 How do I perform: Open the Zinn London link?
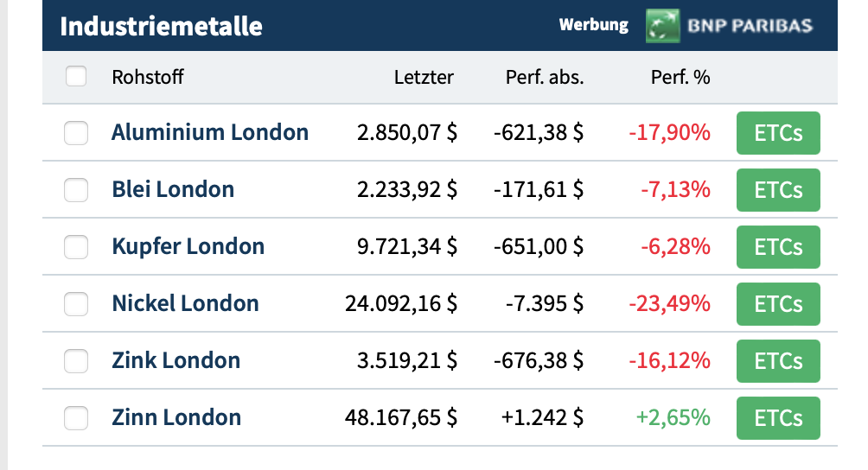176,418
